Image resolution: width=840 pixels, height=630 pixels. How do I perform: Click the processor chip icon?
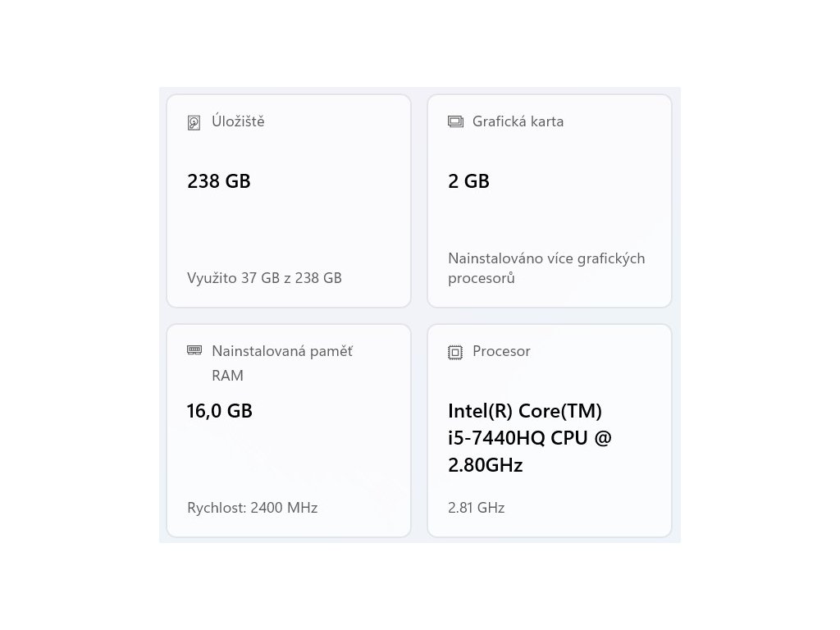[x=455, y=352]
